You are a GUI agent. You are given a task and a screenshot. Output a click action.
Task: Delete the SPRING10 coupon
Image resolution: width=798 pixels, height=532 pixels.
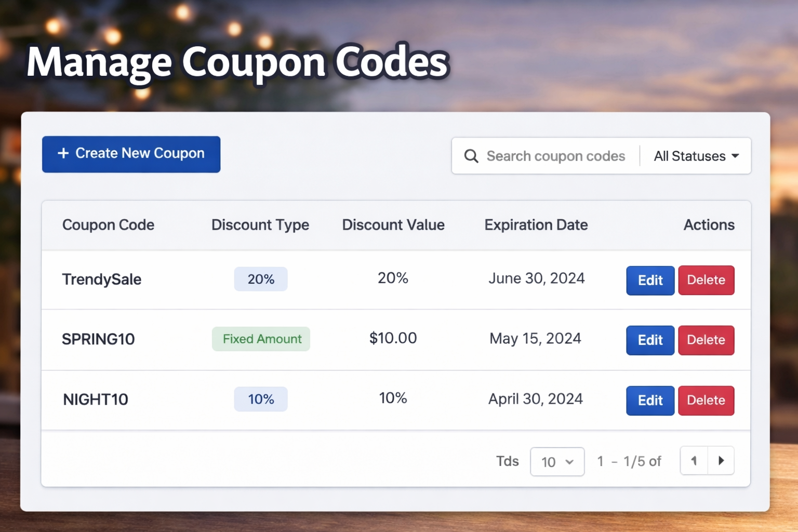tap(706, 340)
